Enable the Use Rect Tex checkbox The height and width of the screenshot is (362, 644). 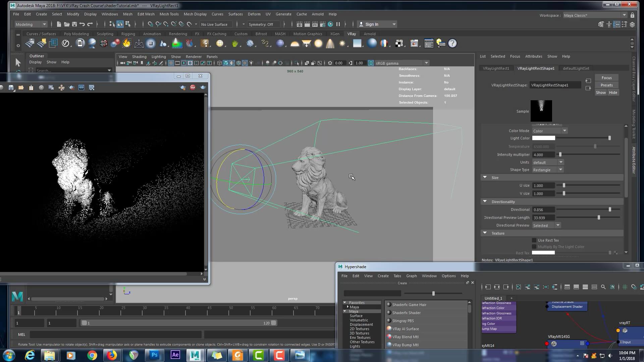[534, 240]
